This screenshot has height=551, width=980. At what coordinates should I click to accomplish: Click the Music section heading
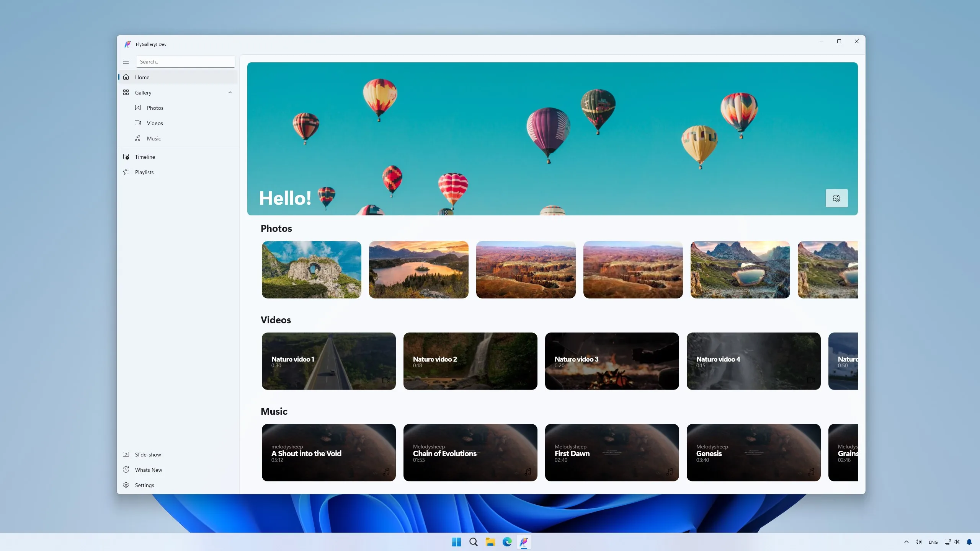tap(274, 411)
